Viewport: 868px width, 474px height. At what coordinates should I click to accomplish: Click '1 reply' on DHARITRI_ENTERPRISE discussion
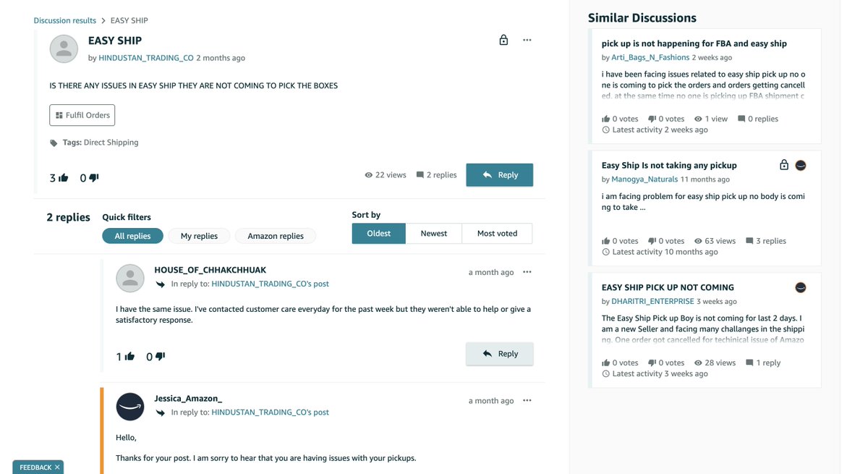[x=768, y=363]
